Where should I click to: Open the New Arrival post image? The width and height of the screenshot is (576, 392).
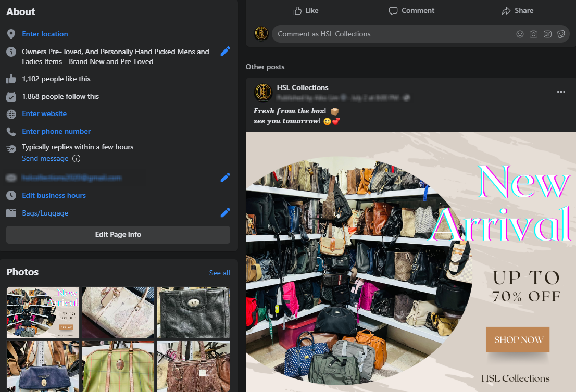click(411, 262)
